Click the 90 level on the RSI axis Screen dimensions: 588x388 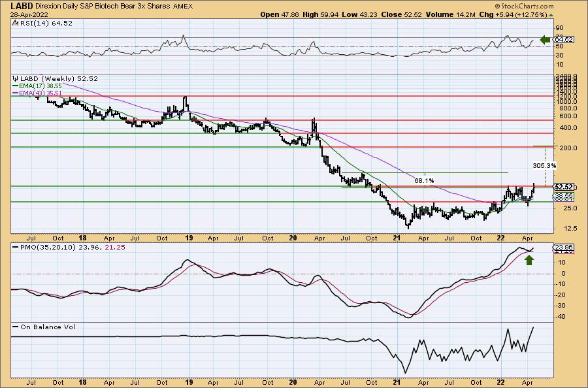[559, 27]
